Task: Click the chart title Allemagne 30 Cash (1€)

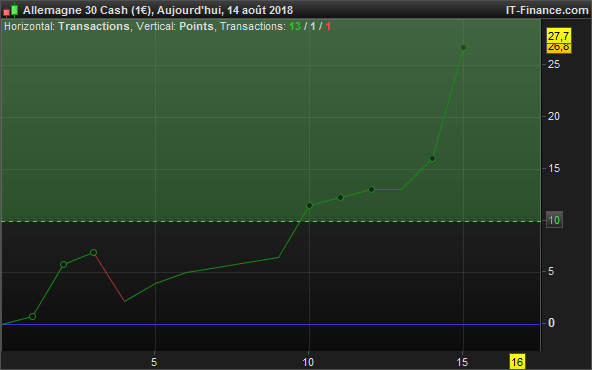Action: click(87, 10)
